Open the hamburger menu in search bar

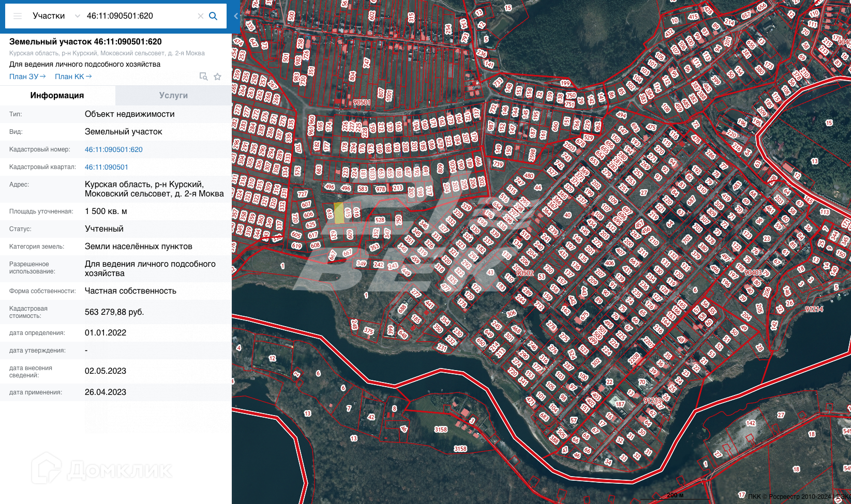(x=18, y=16)
